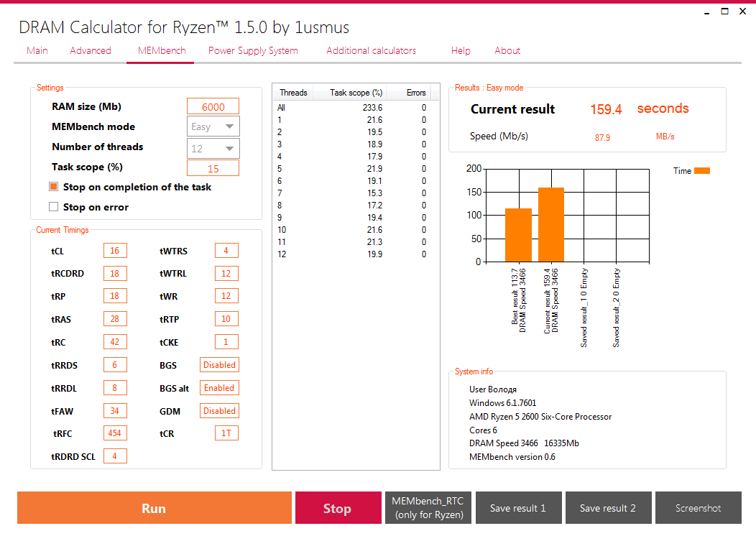Open the Help tab

(461, 50)
